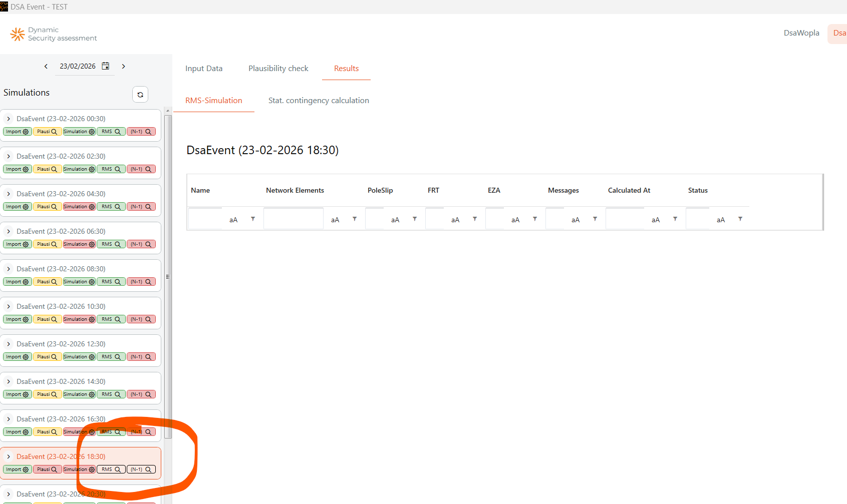Open filter menu for Name column
This screenshot has width=847, height=504.
pyautogui.click(x=253, y=219)
